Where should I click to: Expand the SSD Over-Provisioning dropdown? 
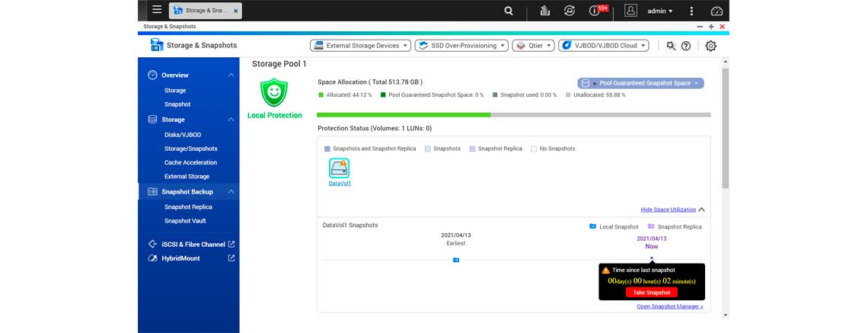tap(461, 46)
